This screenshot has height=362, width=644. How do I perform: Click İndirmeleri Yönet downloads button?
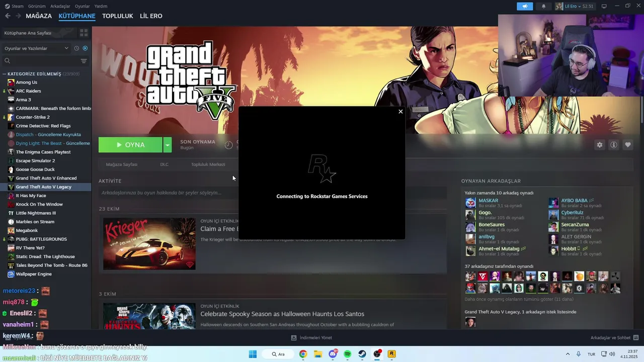point(311,338)
